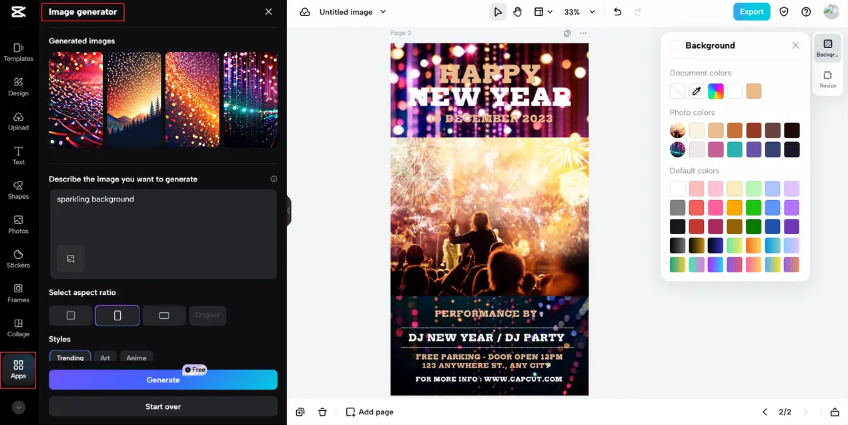Click the info icon next to describe prompt
The image size is (848, 425).
(x=274, y=179)
